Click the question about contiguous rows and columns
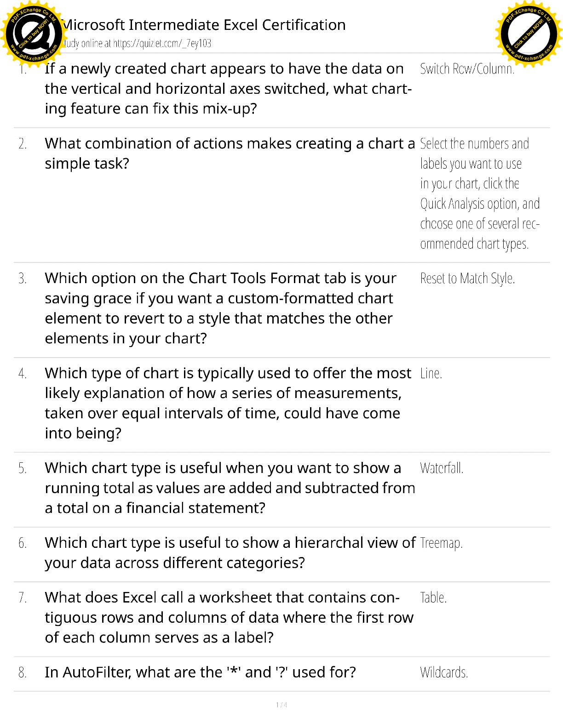The image size is (563, 728). 229,618
